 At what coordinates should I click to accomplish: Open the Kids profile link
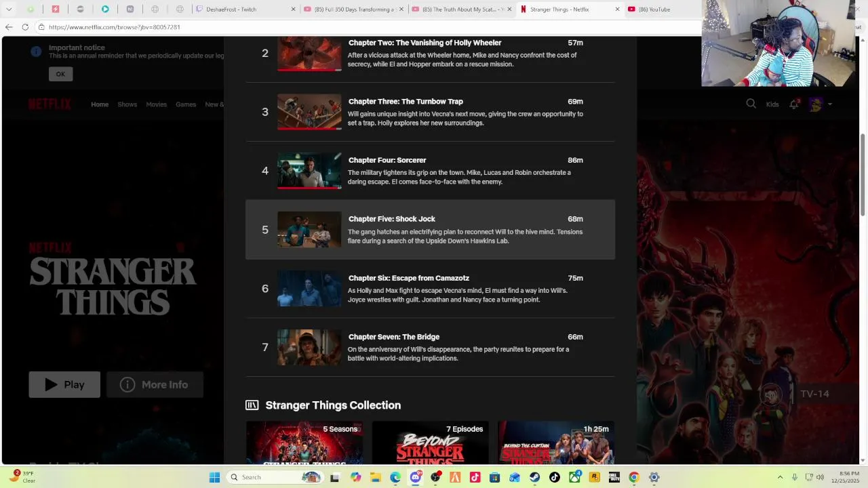[772, 104]
